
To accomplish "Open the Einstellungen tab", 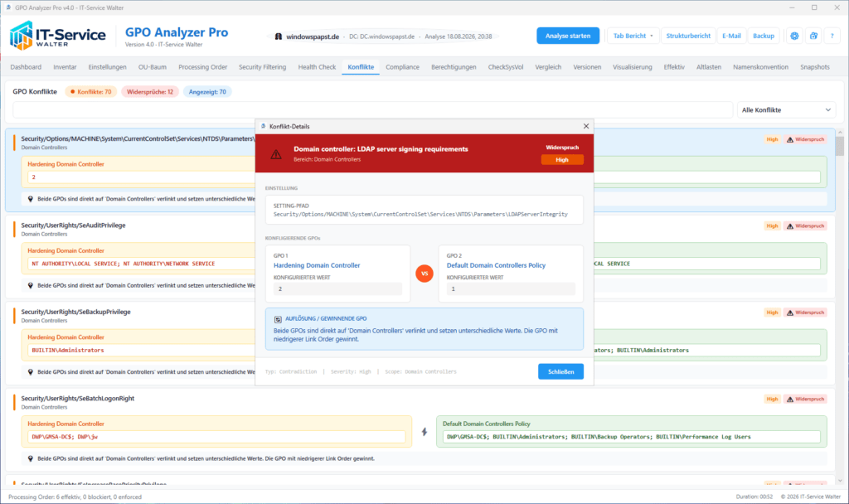I will (107, 67).
